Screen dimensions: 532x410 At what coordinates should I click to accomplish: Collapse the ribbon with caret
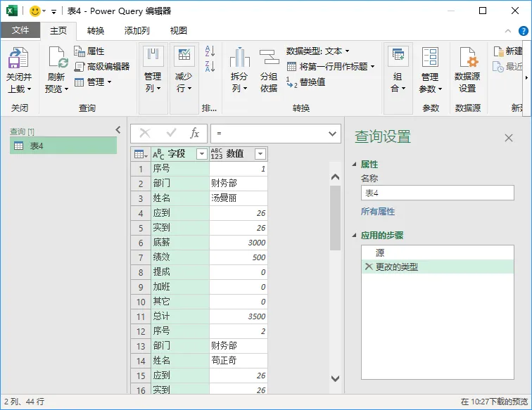click(508, 31)
